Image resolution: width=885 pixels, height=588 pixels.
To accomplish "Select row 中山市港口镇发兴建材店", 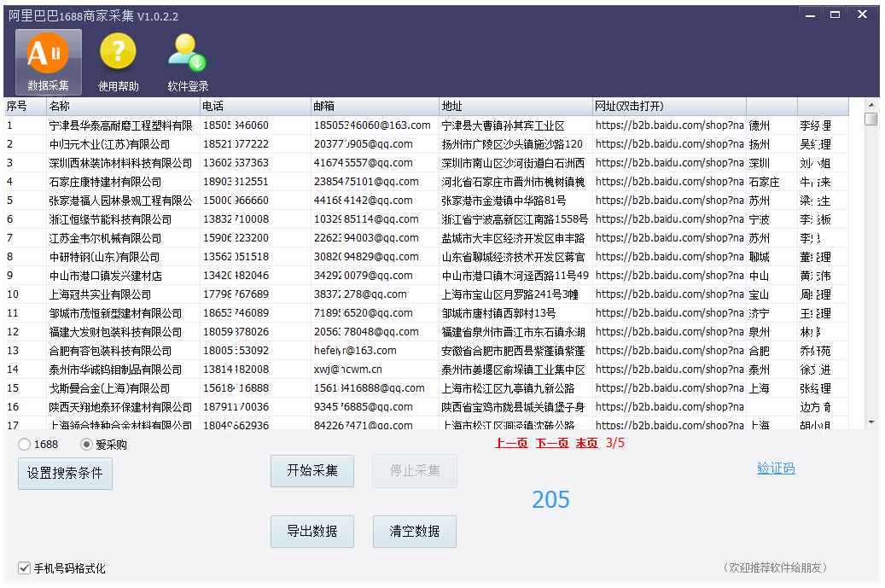I will coord(427,276).
